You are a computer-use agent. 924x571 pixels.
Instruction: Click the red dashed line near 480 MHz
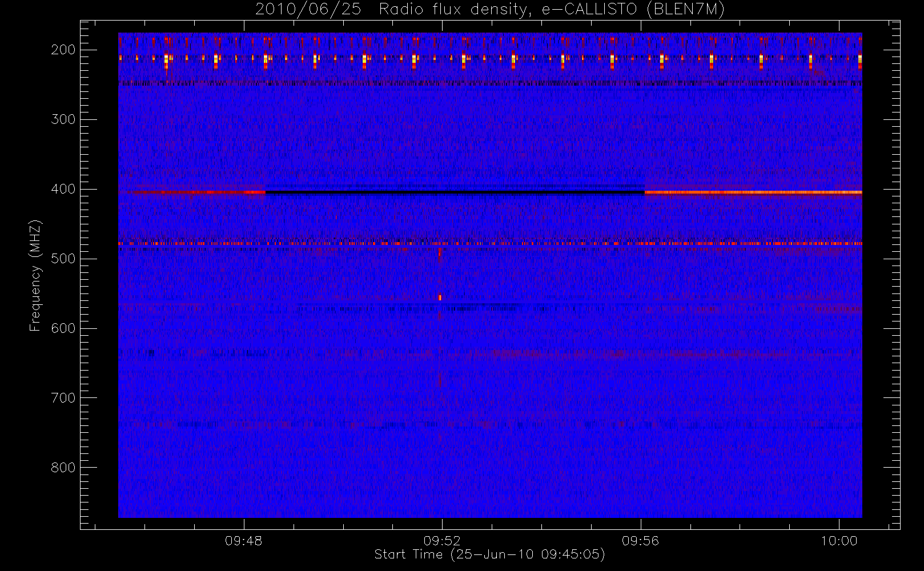coord(490,244)
